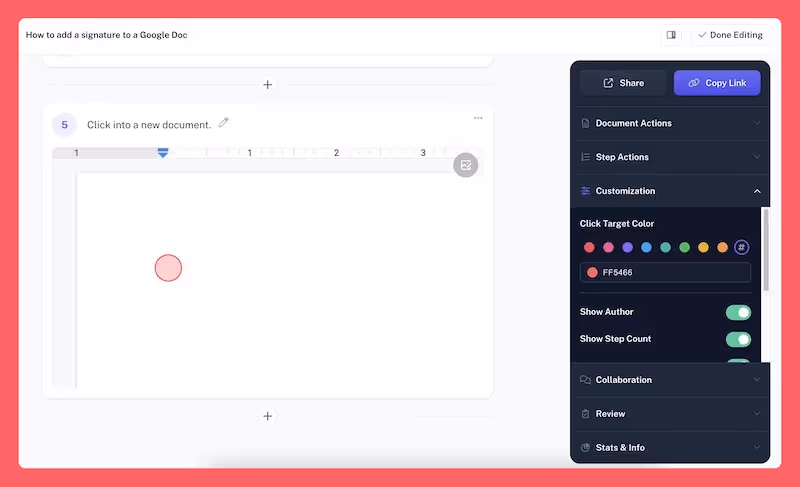Select the teal click target color

tap(665, 247)
